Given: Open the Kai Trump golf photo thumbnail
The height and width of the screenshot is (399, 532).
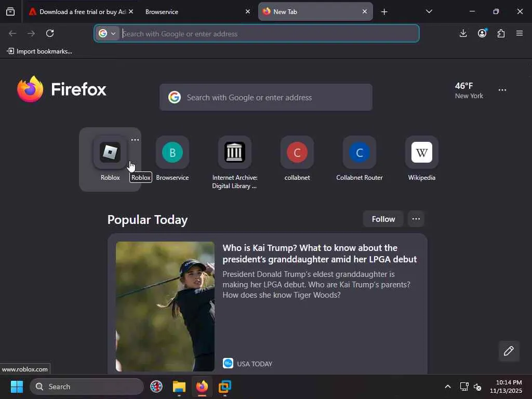Looking at the screenshot, I should coord(165,307).
